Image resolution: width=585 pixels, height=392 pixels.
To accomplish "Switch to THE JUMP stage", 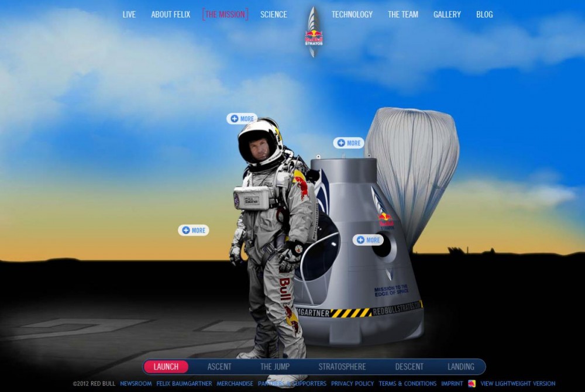I will pyautogui.click(x=274, y=367).
